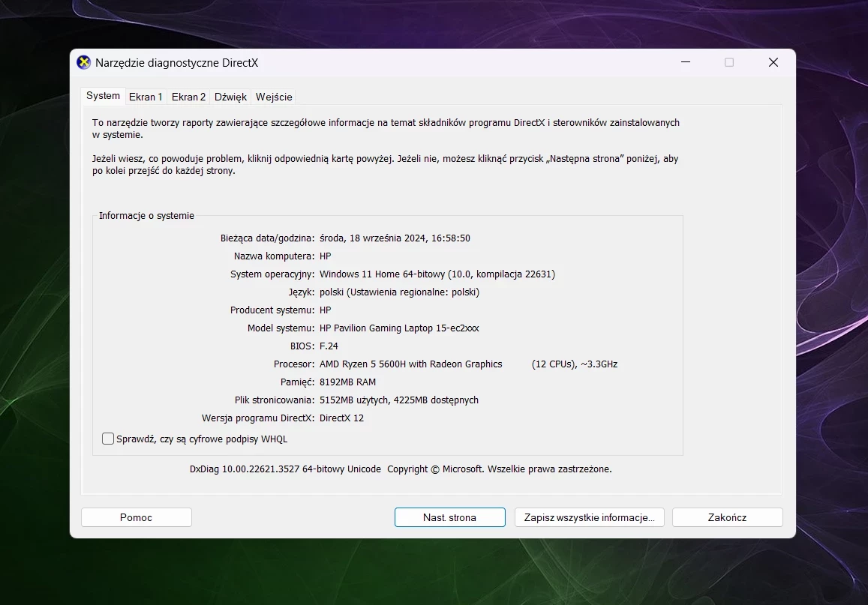
Task: Click the window title text 'Narzędzie diagnostyczne DirectX'
Action: tap(176, 63)
